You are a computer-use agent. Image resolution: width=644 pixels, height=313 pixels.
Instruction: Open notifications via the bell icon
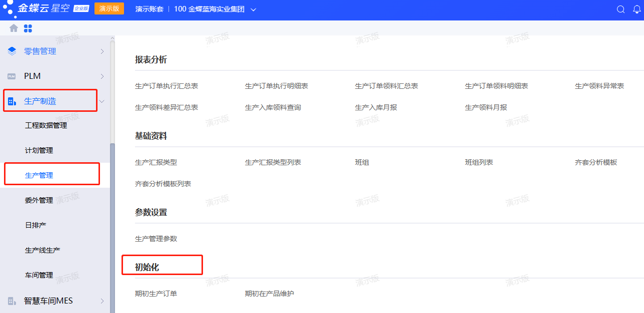(x=636, y=9)
